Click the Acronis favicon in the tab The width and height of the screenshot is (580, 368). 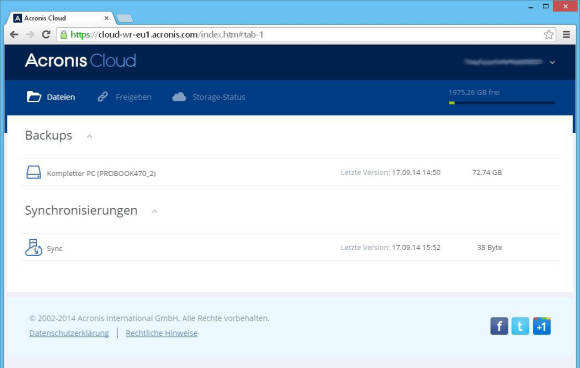(x=17, y=18)
